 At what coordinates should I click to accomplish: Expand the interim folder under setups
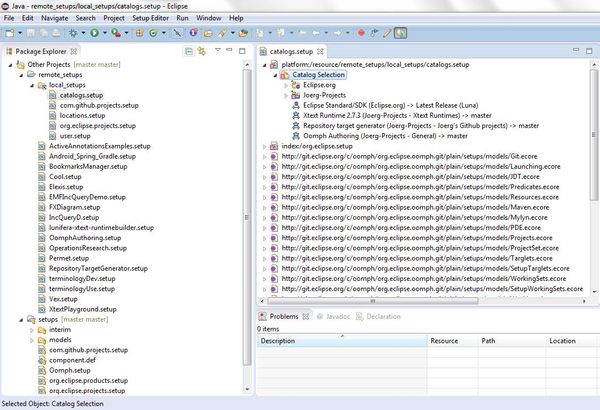(32, 330)
